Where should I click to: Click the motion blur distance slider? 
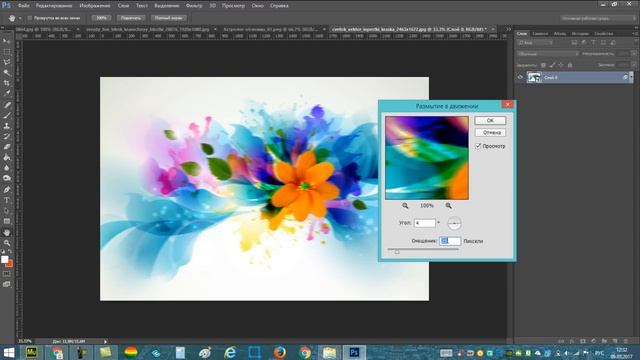click(x=423, y=250)
